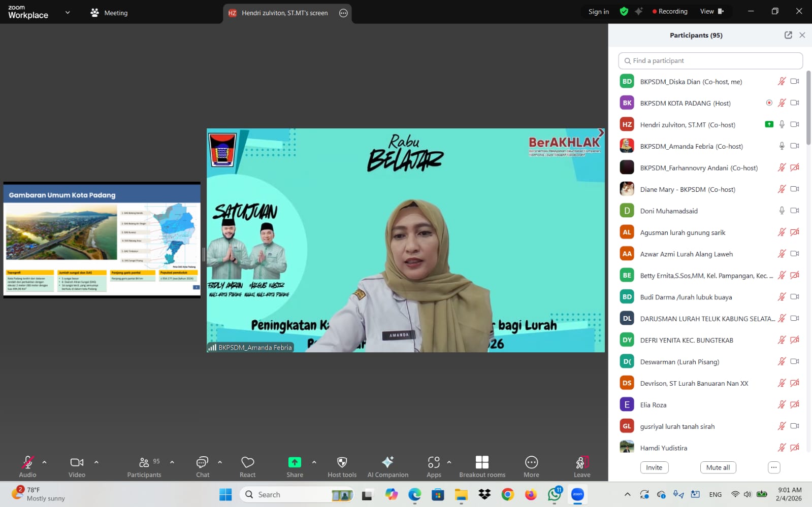Focus the Find a participant field
This screenshot has width=812, height=507.
710,60
